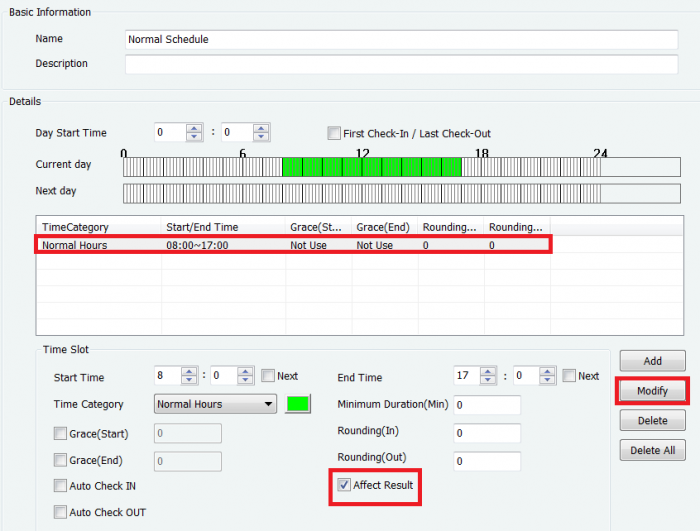
Task: Click the TimeCategory column header
Action: (x=98, y=227)
